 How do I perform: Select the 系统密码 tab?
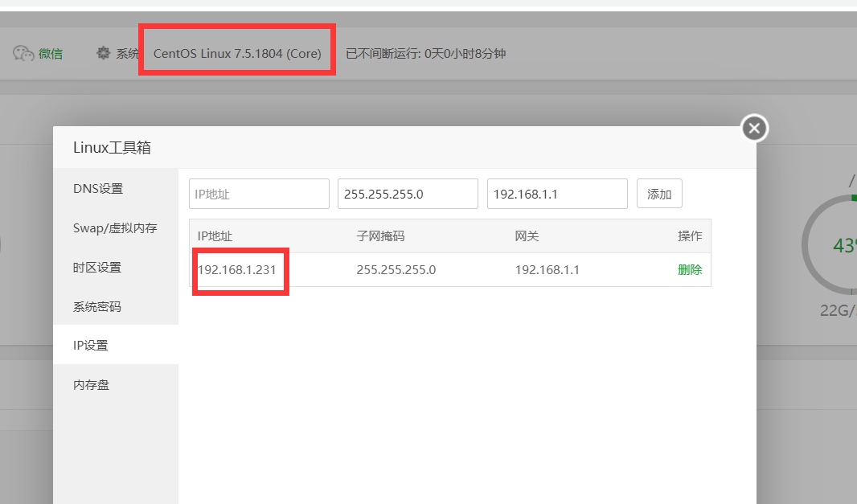pos(116,307)
